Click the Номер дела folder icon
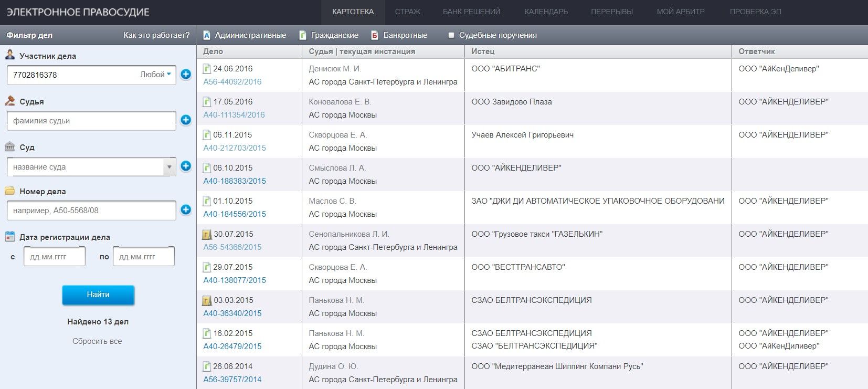 click(x=10, y=191)
